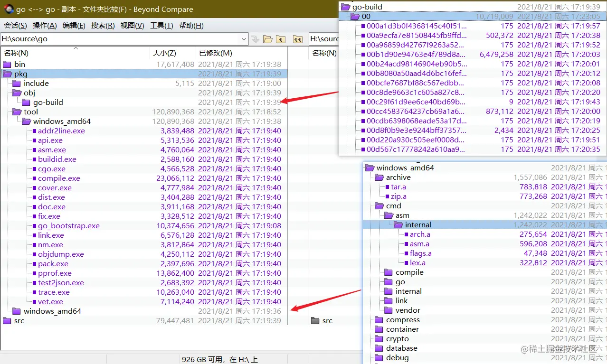Open the 工具(T) menu

[161, 26]
